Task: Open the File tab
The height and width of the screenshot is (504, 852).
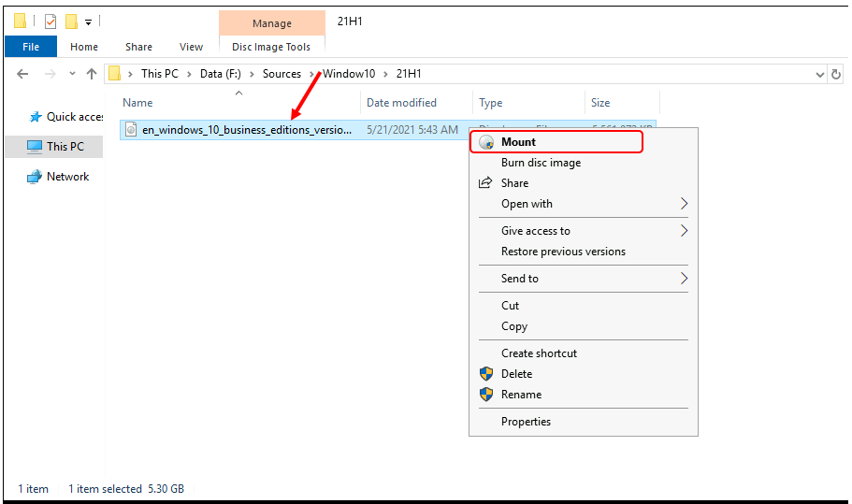Action: point(31,47)
